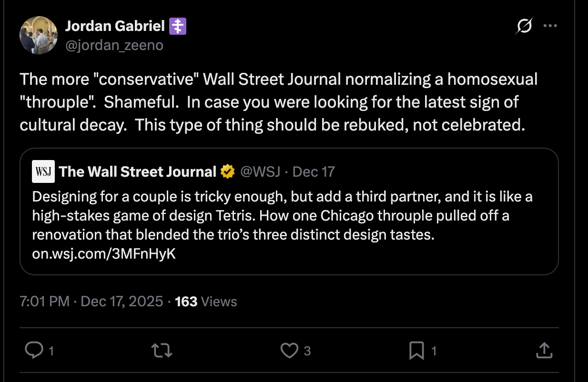Screen dimensions: 588x382
Task: Open Jordan Gabriel's profile picture
Action: pyautogui.click(x=38, y=35)
